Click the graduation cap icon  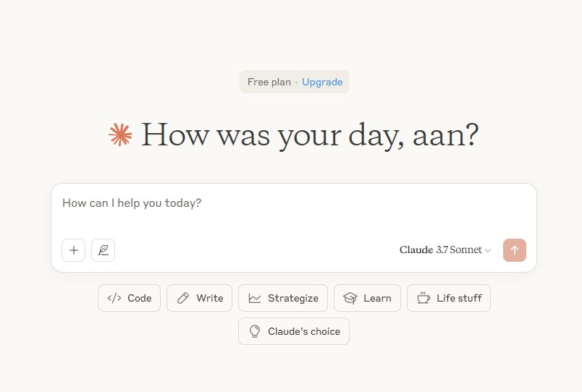coord(350,298)
